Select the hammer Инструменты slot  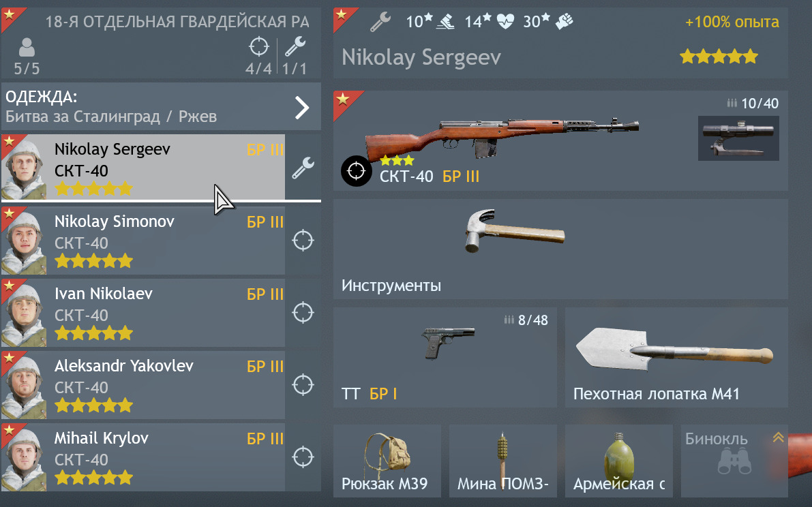pos(560,249)
